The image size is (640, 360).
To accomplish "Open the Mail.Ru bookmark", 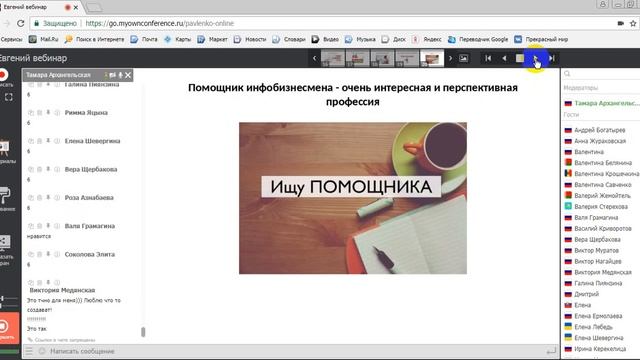I will [x=44, y=39].
